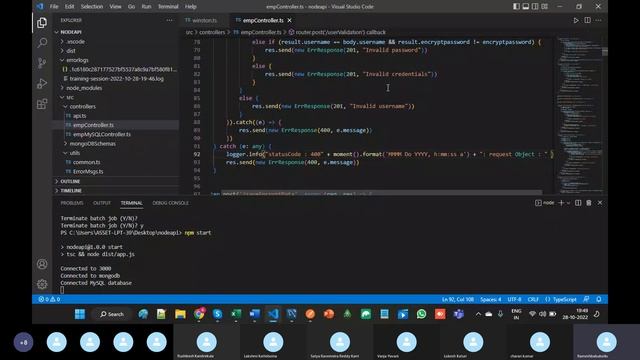Viewport: 640px width, 360px height.
Task: Open Source Control view in activity bar
Action: pos(42,63)
